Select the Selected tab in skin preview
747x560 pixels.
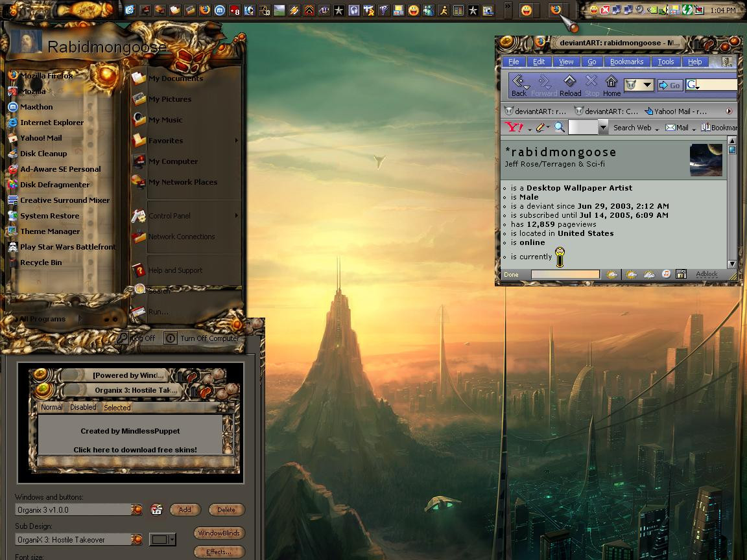(117, 408)
